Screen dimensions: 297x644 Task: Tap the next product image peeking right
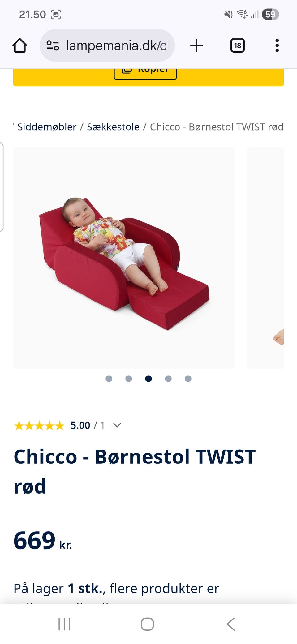pos(266,258)
